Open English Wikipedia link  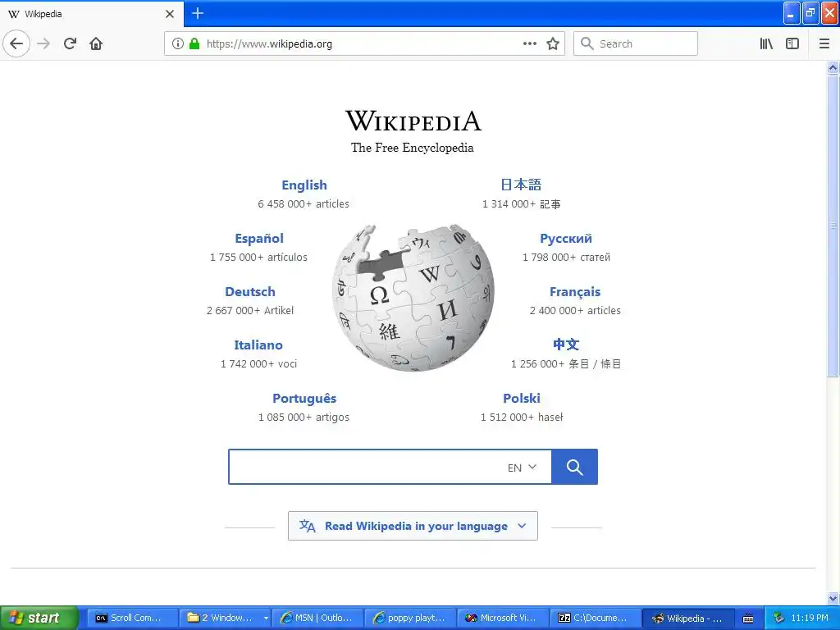coord(304,185)
